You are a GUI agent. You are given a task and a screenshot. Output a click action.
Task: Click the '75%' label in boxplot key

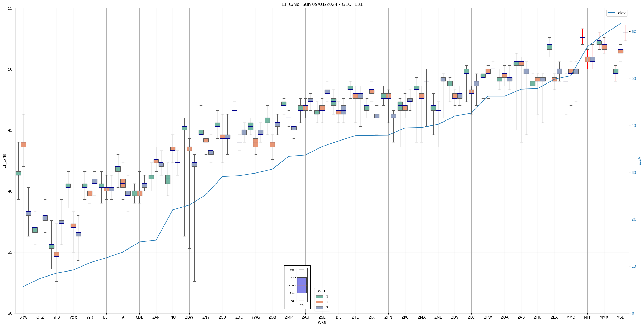coord(292,278)
